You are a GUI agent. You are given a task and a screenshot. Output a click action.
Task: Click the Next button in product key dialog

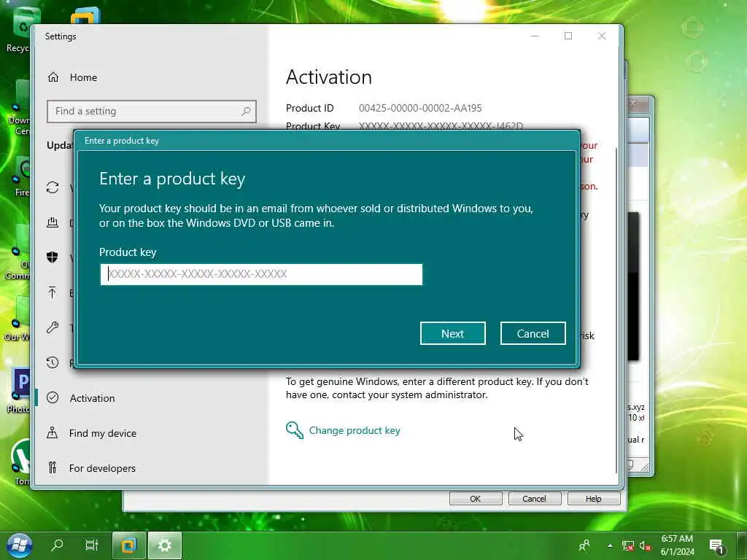pos(452,333)
